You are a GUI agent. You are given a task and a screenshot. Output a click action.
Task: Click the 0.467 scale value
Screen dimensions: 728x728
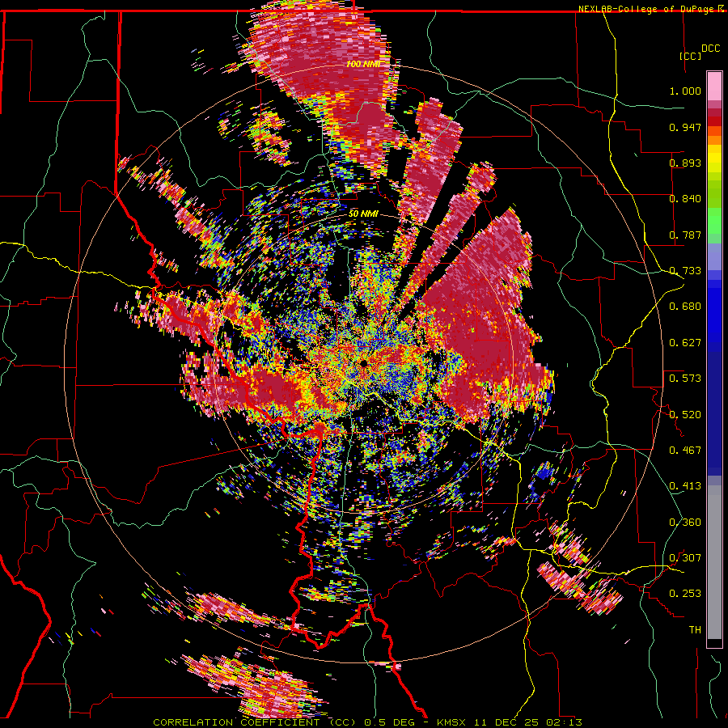pos(685,451)
